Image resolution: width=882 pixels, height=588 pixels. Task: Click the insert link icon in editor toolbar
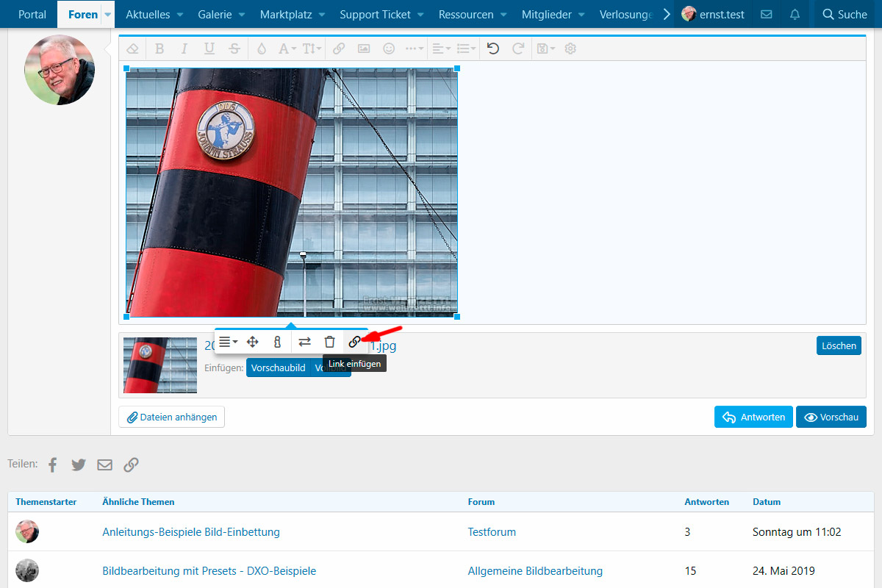[339, 49]
